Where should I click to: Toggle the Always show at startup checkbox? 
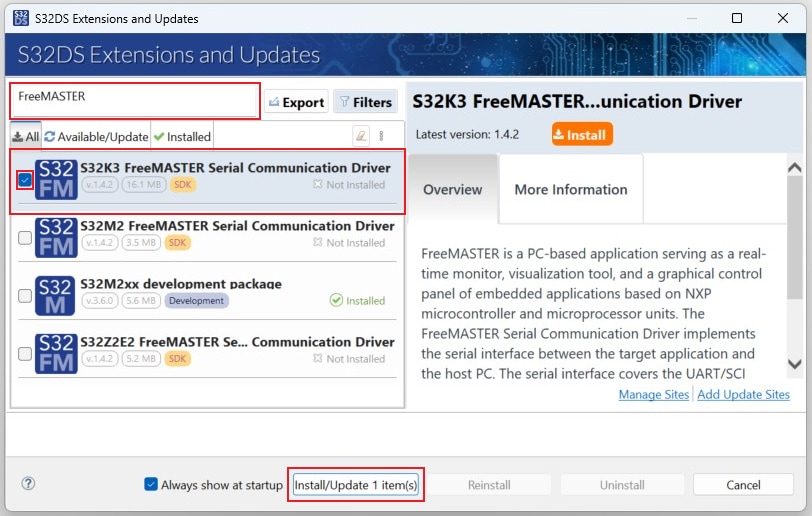151,485
